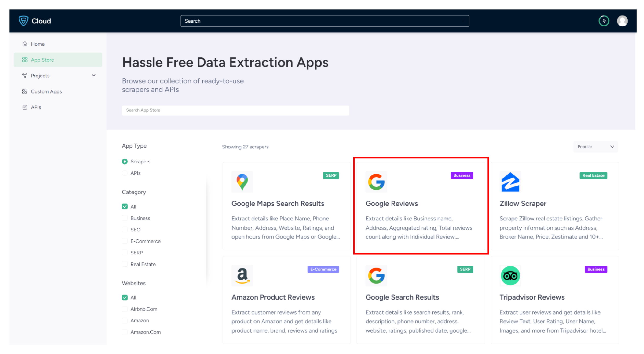Click the Business badge on Google Reviews card
The image size is (644, 354).
461,175
